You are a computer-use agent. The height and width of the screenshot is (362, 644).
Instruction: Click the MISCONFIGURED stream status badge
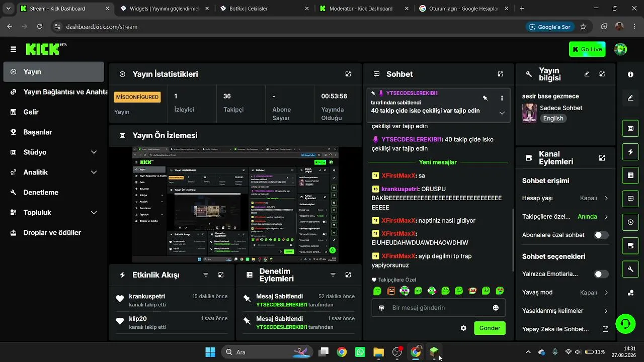(137, 97)
